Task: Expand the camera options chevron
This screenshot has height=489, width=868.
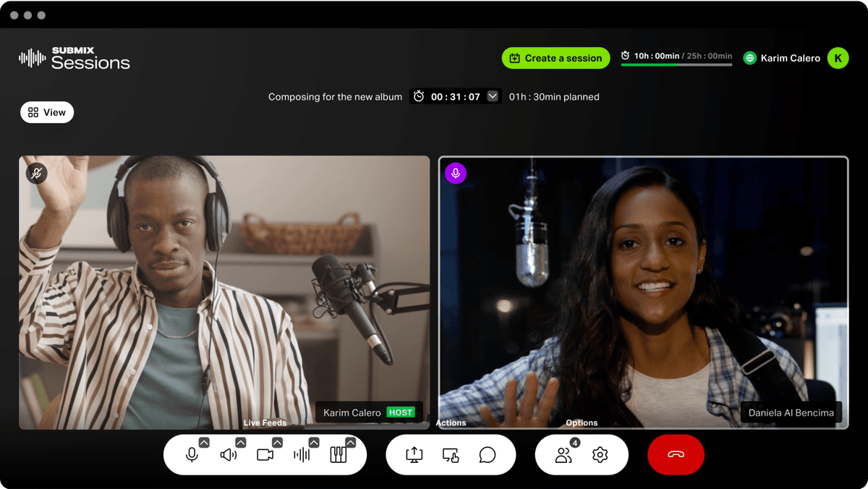Action: click(x=277, y=443)
